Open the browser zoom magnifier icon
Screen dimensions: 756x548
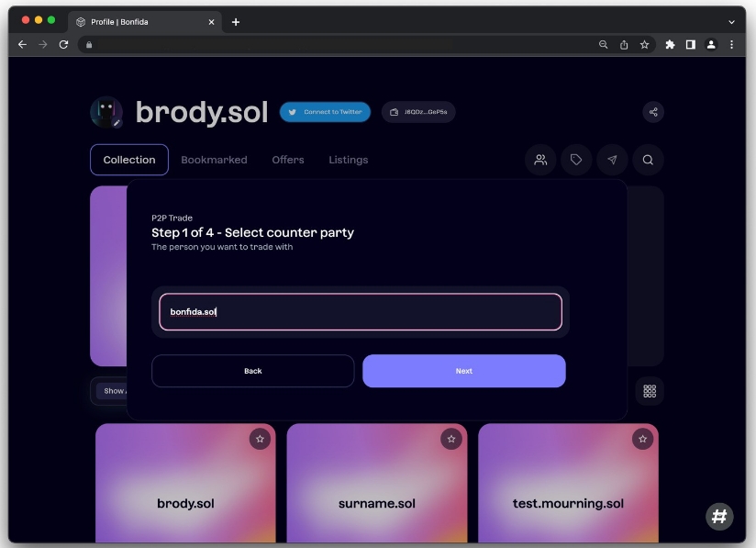click(x=603, y=44)
